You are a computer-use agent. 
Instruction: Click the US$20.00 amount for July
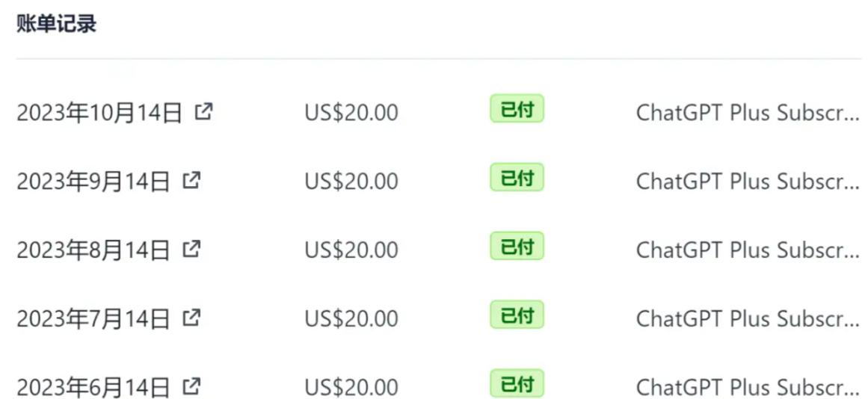tap(351, 319)
